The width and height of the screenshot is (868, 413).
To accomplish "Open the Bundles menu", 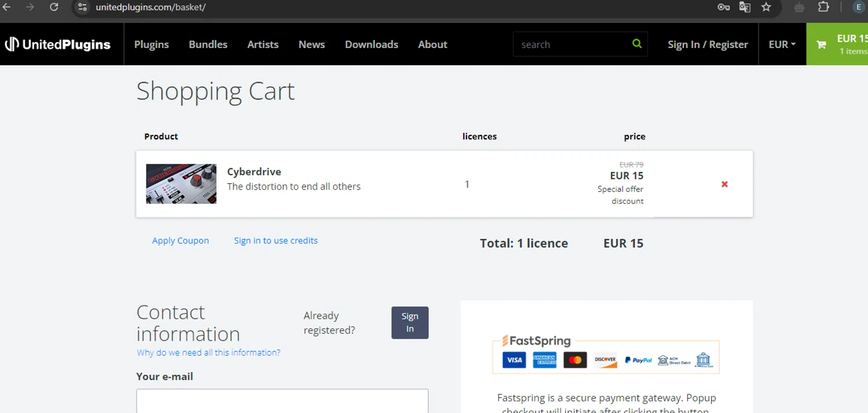I will click(208, 44).
